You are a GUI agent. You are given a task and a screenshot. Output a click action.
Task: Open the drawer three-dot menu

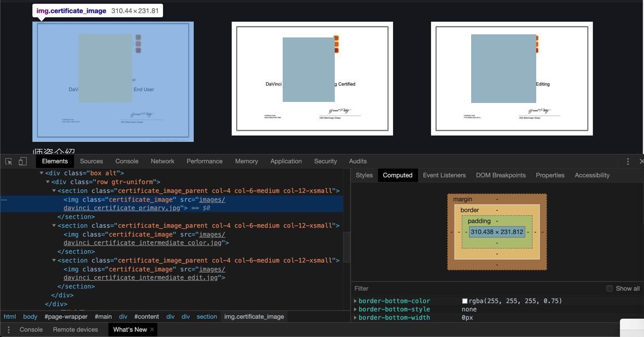tap(8, 330)
